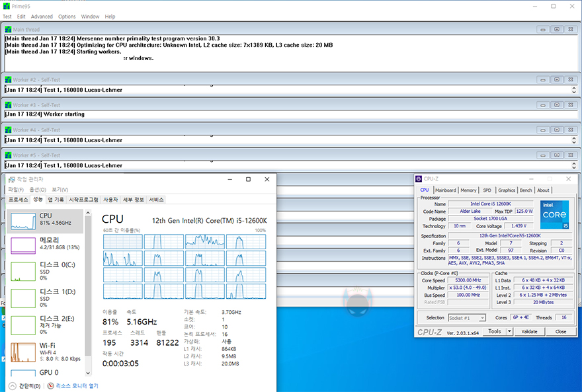Click the Worker #5 log scroll arrows
The height and width of the screenshot is (392, 582).
coord(574,165)
